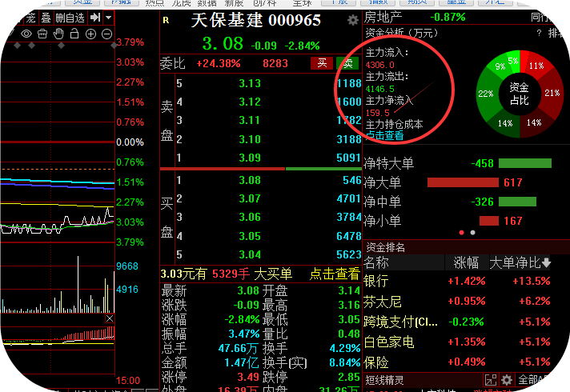This screenshot has height=392, width=570.
Task: Open the 数据 menu item
Action: (x=207, y=3)
